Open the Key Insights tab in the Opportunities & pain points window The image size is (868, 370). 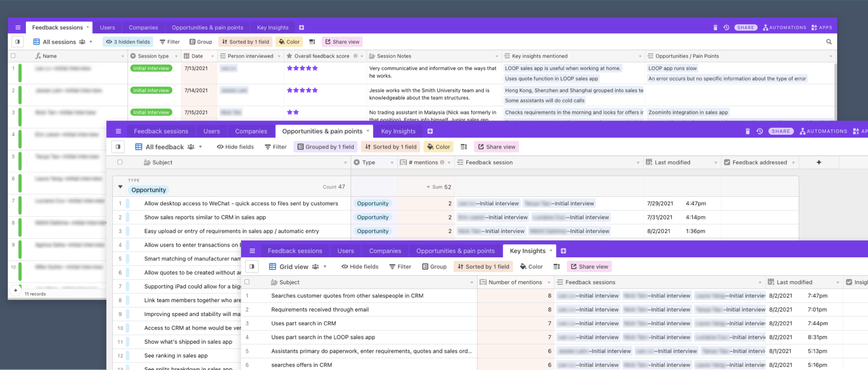(x=398, y=131)
